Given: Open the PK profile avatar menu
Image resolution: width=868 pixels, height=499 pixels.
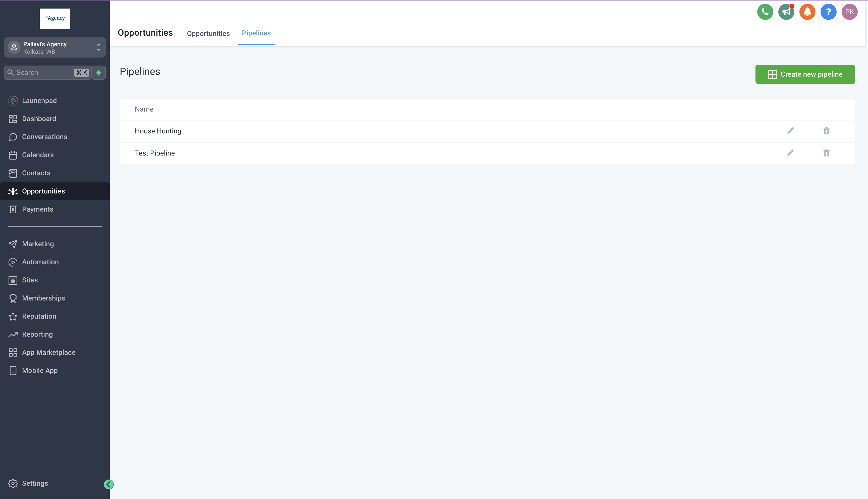Looking at the screenshot, I should point(849,12).
